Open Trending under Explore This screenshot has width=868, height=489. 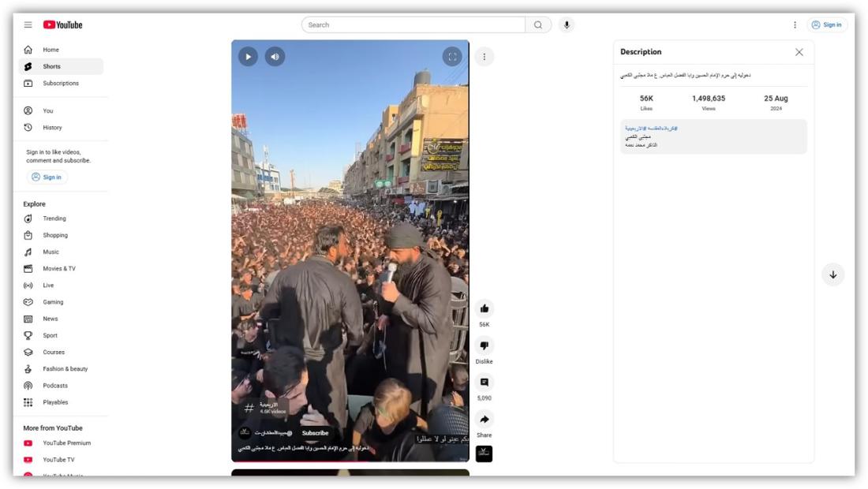pyautogui.click(x=61, y=218)
